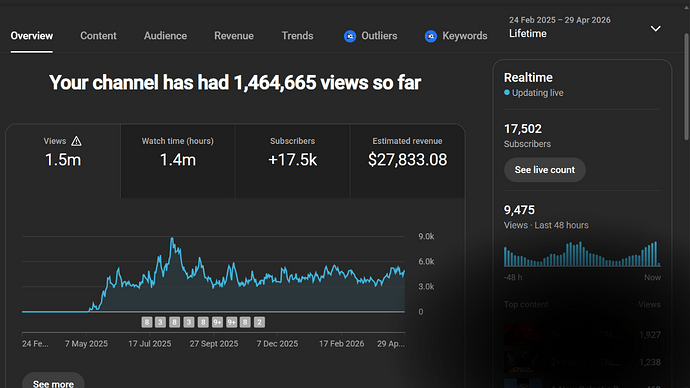Select the Subscribers metric card
The image size is (690, 388).
293,161
